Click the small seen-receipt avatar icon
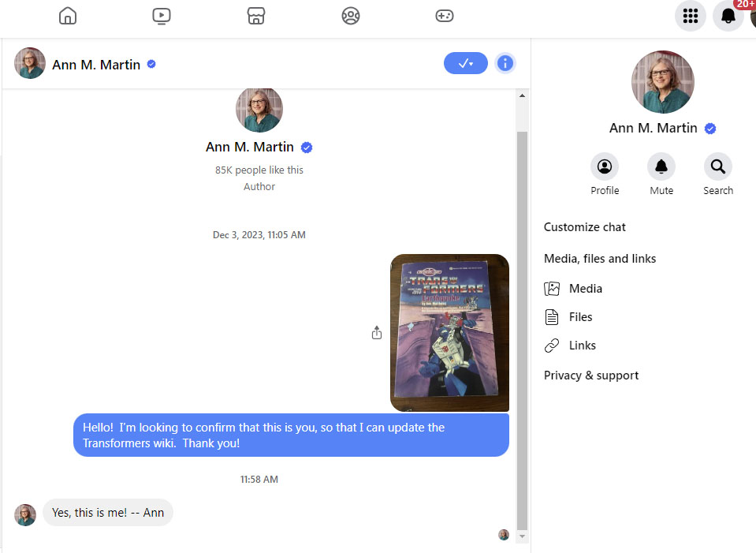Screen dimensions: 756x553 click(x=504, y=535)
